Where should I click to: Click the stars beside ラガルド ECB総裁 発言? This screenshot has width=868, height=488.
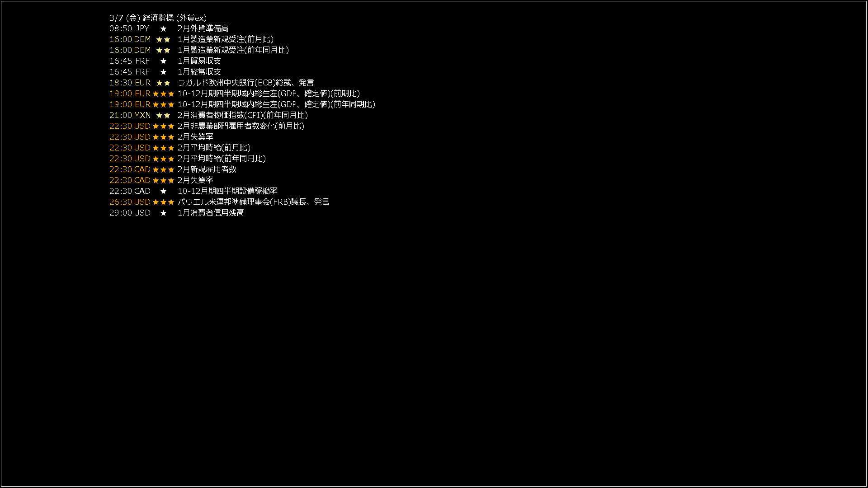click(163, 83)
